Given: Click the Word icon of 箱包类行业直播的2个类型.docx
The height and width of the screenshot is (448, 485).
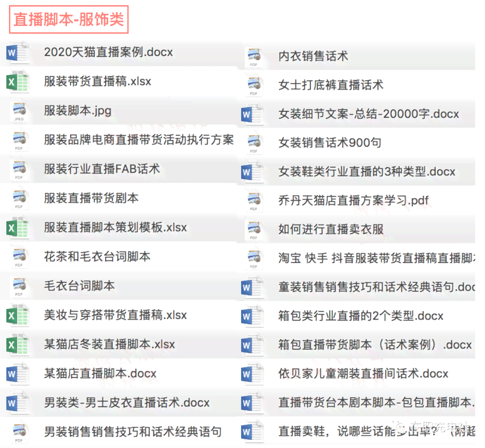Looking at the screenshot, I should click(x=253, y=316).
